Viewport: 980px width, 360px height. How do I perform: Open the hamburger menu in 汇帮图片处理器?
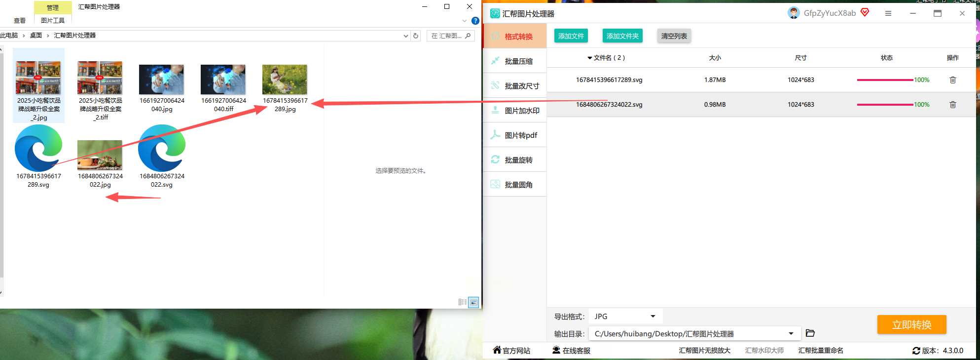point(888,13)
